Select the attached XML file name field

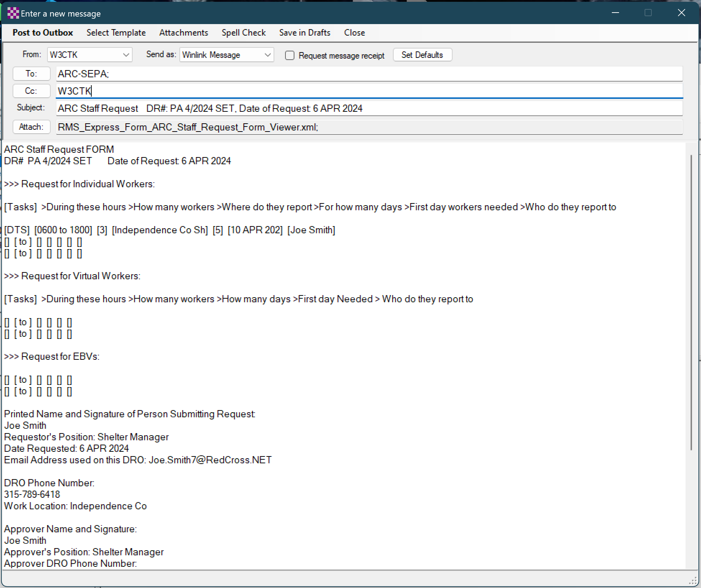pos(369,127)
